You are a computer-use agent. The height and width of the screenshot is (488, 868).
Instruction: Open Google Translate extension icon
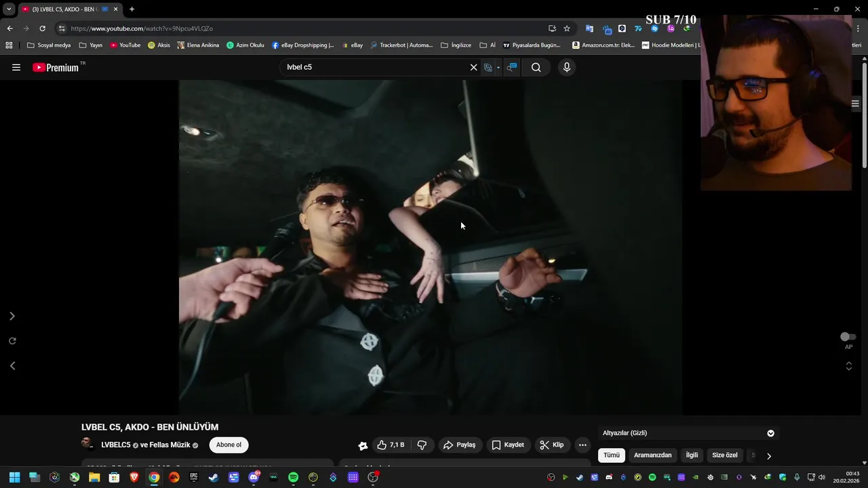point(589,28)
